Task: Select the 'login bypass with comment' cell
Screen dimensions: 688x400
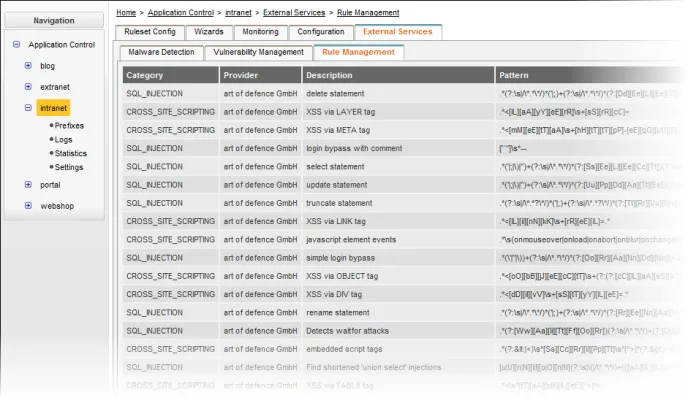Action: tap(398, 148)
